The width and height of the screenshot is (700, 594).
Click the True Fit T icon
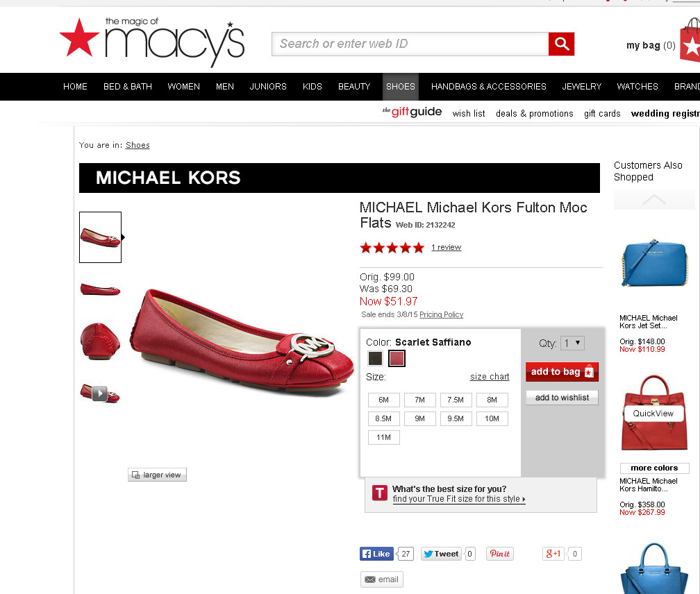click(x=379, y=493)
